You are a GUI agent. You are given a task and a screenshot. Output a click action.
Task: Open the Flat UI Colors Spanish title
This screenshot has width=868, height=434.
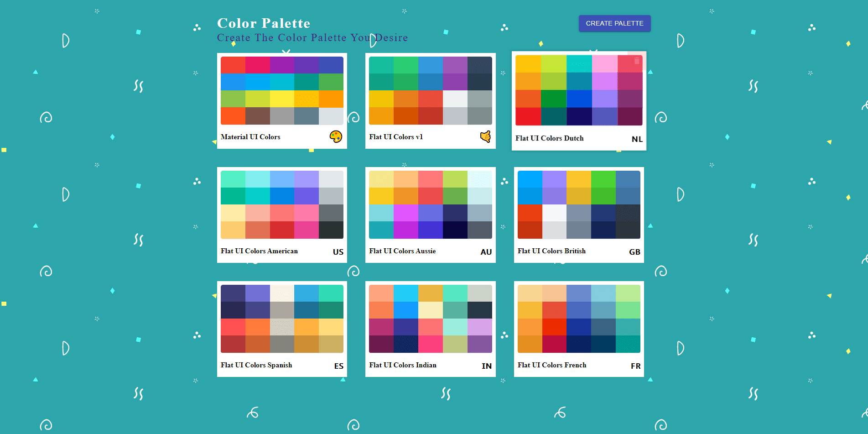coord(256,365)
